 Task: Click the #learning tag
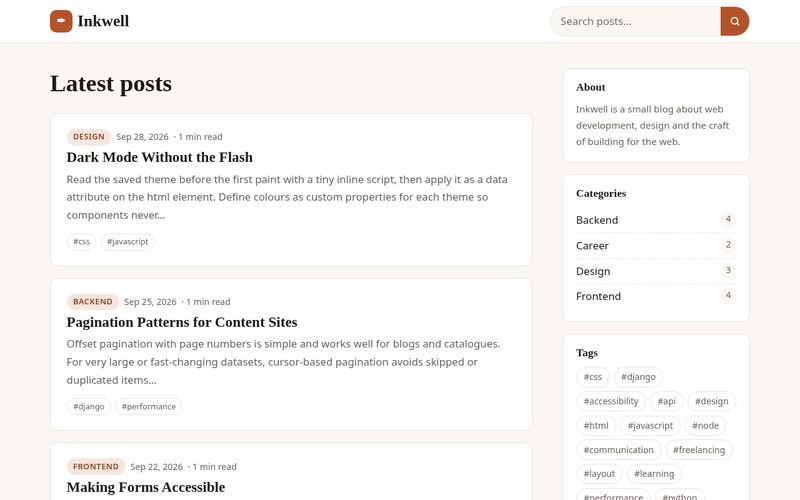click(654, 473)
